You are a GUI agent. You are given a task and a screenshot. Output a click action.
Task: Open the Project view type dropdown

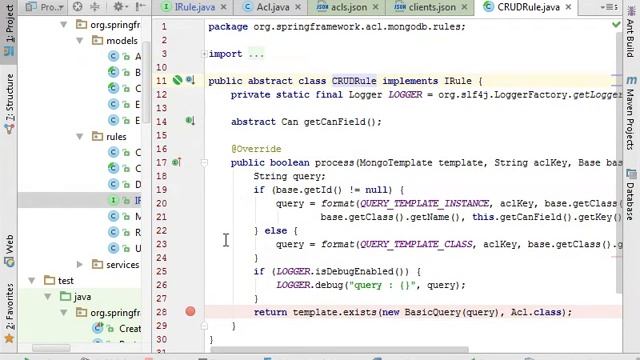(x=45, y=7)
